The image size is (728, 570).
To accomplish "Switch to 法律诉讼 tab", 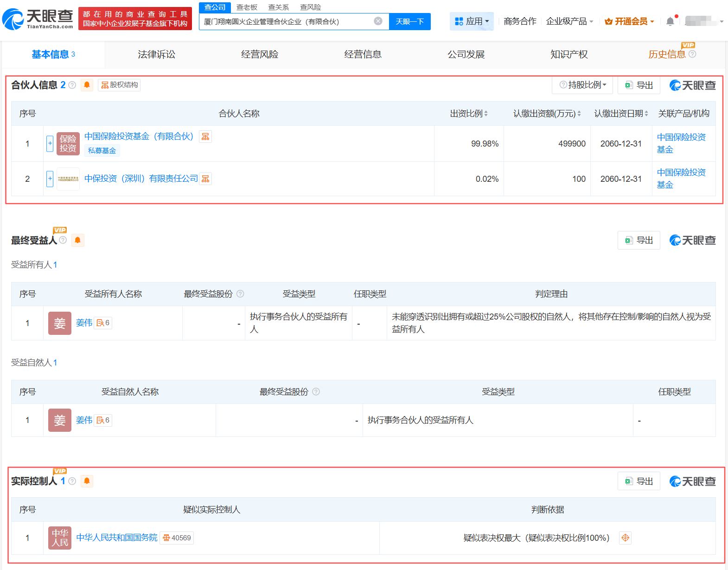I will [157, 55].
